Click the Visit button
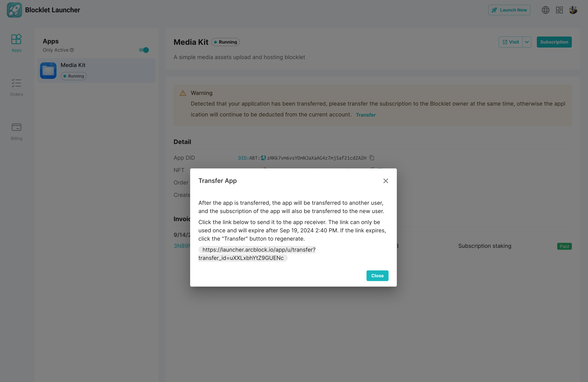 (511, 42)
